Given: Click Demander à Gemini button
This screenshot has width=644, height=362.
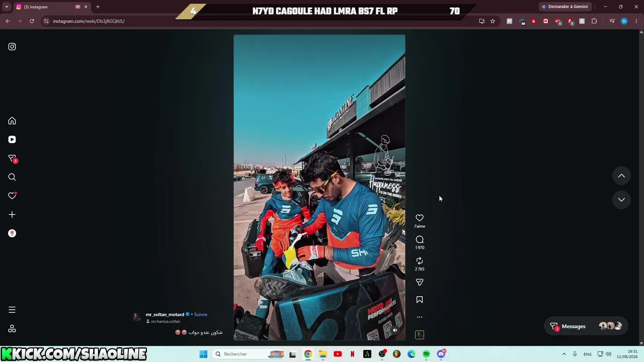Looking at the screenshot, I should [x=565, y=7].
